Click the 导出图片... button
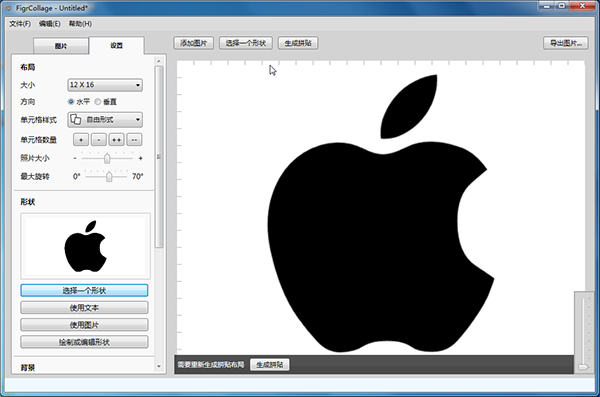This screenshot has height=397, width=600. click(566, 43)
